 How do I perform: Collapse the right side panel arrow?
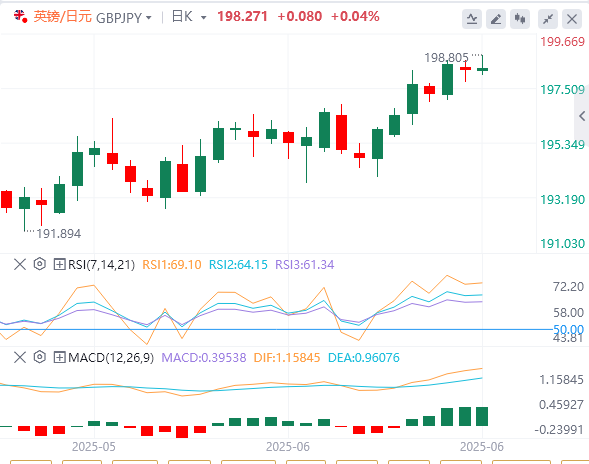click(x=582, y=116)
